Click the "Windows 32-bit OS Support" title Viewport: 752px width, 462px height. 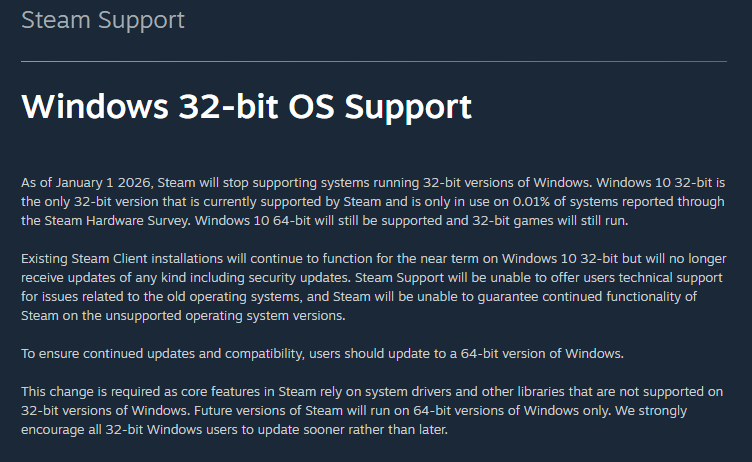247,107
